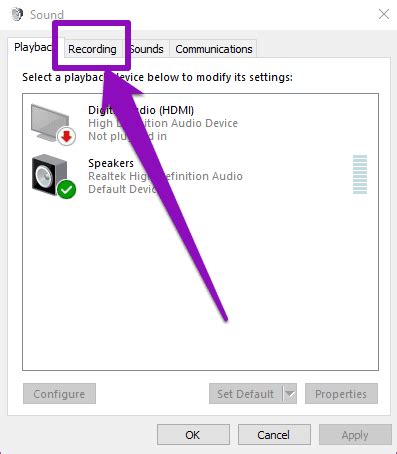397x454 pixels.
Task: Click the Speakers volume level meter
Action: 360,174
